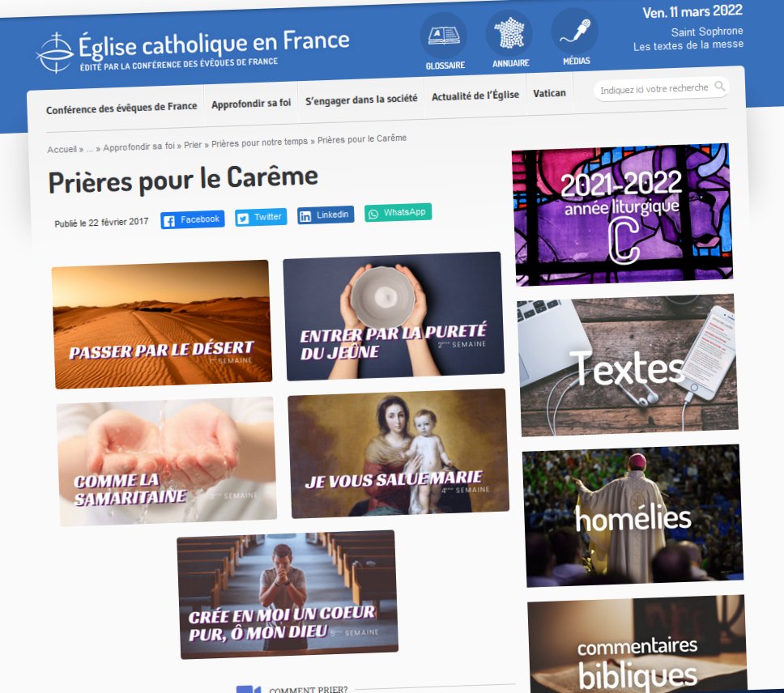The image size is (784, 693).
Task: Open Actualité de l'Église menu
Action: pos(475,96)
